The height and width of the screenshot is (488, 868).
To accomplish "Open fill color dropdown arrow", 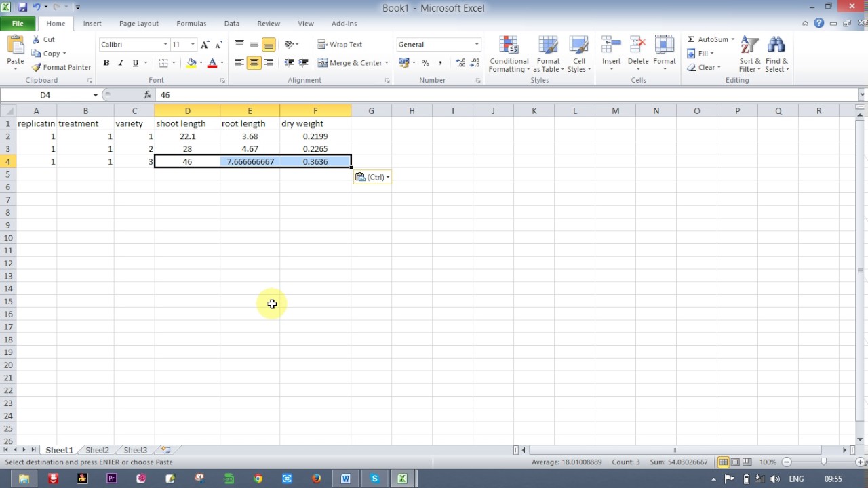I will [201, 63].
